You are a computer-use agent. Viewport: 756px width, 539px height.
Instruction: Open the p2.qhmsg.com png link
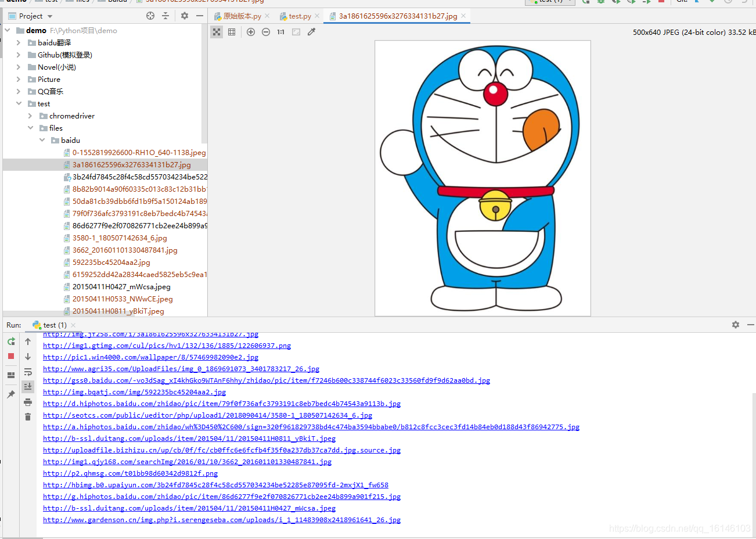(130, 473)
